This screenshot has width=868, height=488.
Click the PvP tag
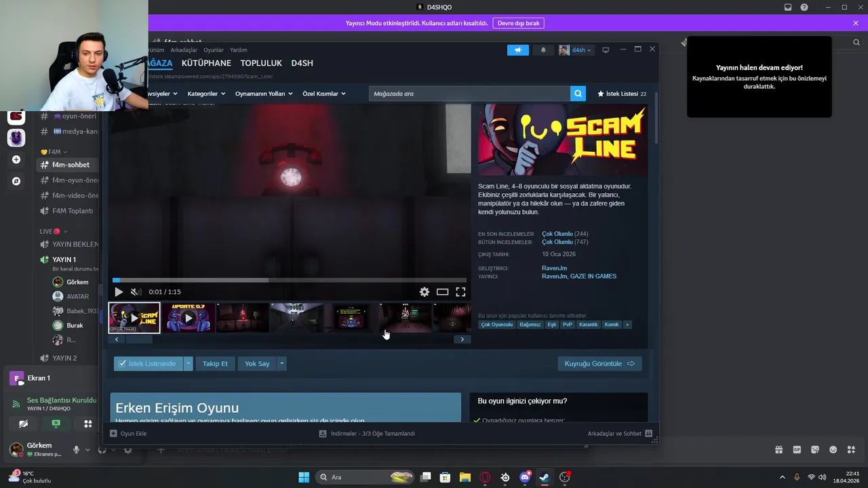(568, 325)
